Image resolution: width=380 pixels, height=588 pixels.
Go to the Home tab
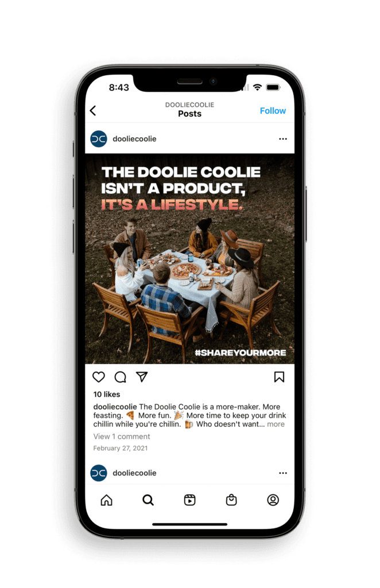(106, 500)
